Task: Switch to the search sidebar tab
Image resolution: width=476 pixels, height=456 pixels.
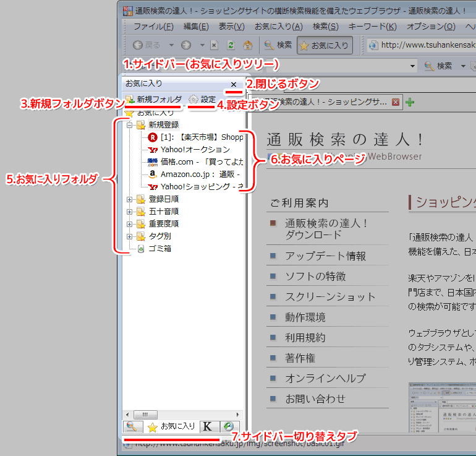Action: pos(133,426)
